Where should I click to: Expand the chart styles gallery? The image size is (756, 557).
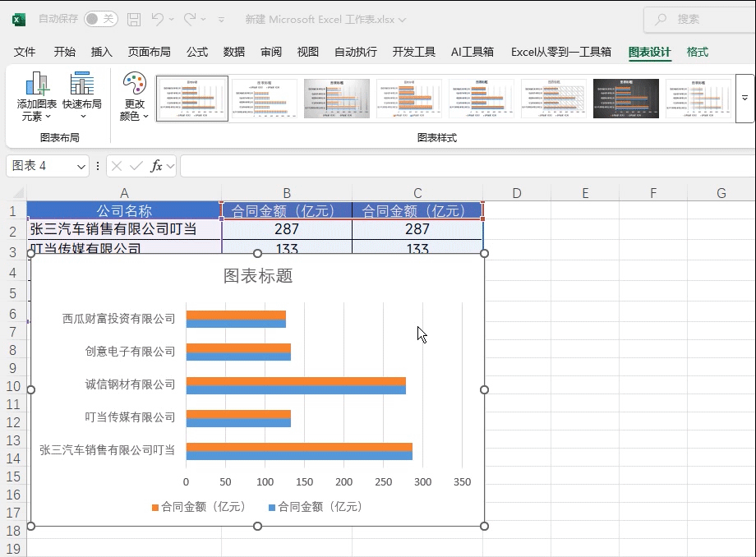point(744,98)
